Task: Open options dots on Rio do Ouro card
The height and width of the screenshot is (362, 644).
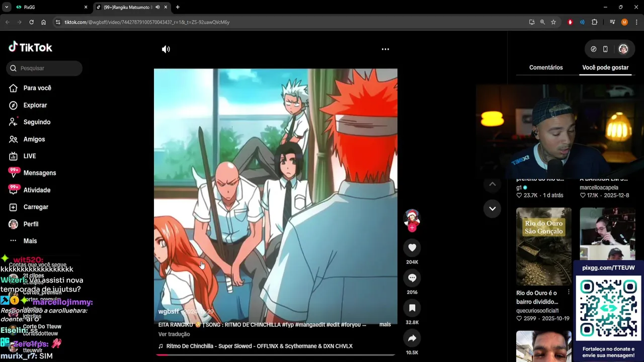Action: click(569, 292)
